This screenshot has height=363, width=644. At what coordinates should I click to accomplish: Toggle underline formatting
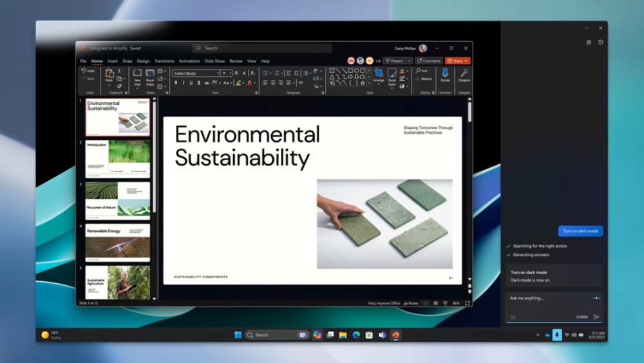click(191, 83)
